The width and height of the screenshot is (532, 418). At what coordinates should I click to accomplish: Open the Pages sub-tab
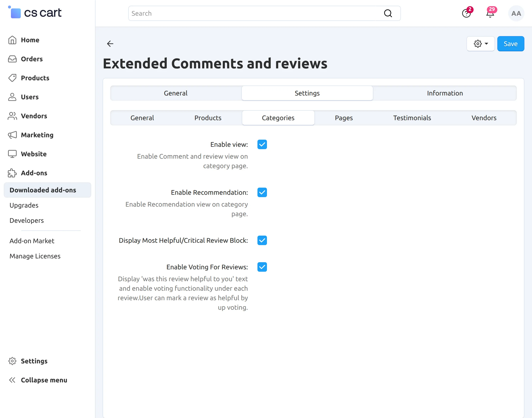[x=344, y=118]
